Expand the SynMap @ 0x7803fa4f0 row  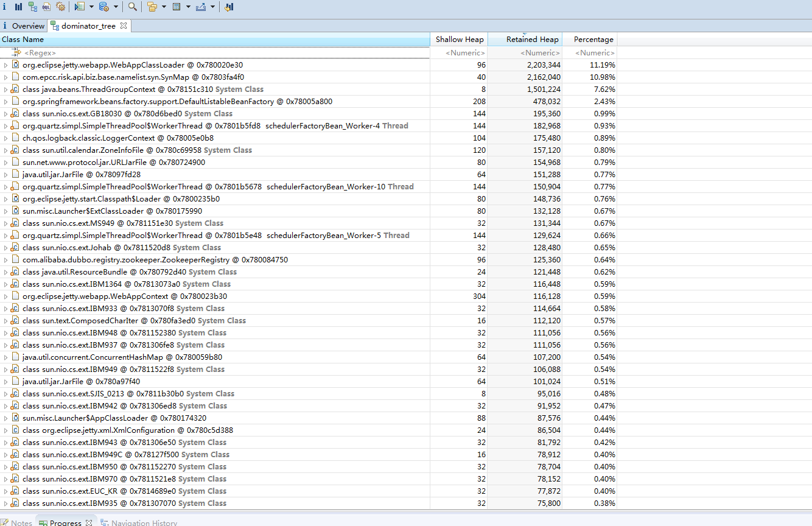(x=5, y=77)
